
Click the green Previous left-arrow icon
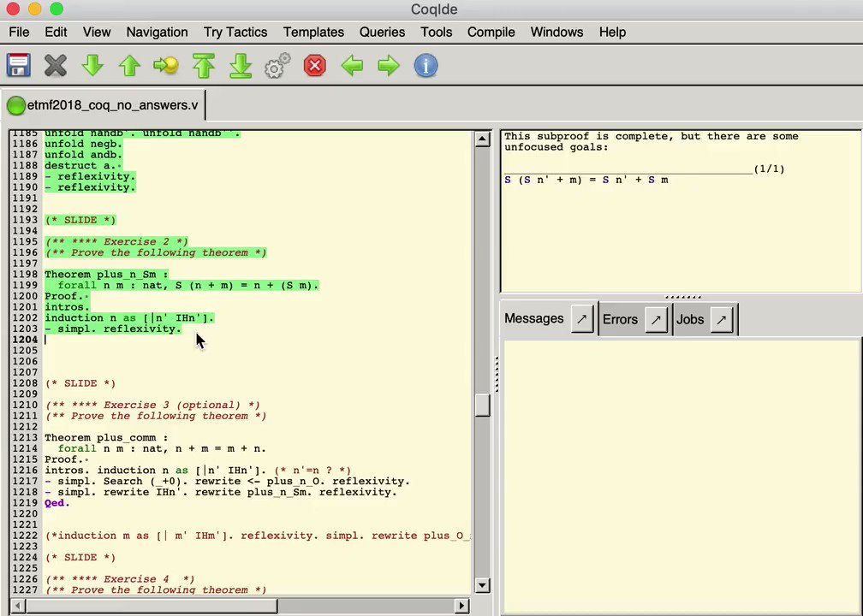pos(352,65)
